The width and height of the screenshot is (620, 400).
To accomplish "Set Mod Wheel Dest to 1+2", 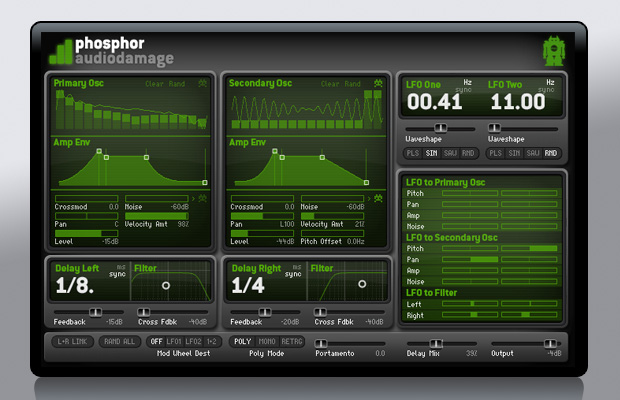I will click(212, 342).
